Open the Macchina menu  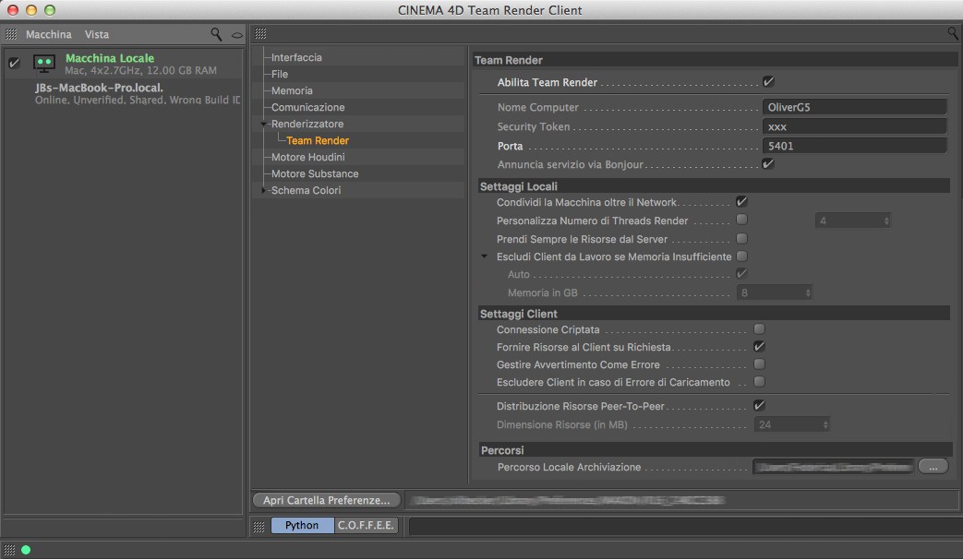49,34
